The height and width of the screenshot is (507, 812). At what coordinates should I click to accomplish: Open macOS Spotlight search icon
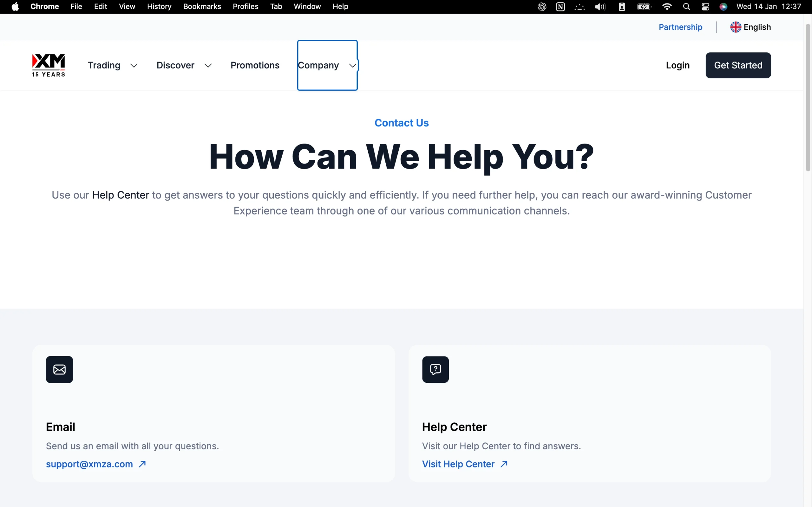click(686, 7)
